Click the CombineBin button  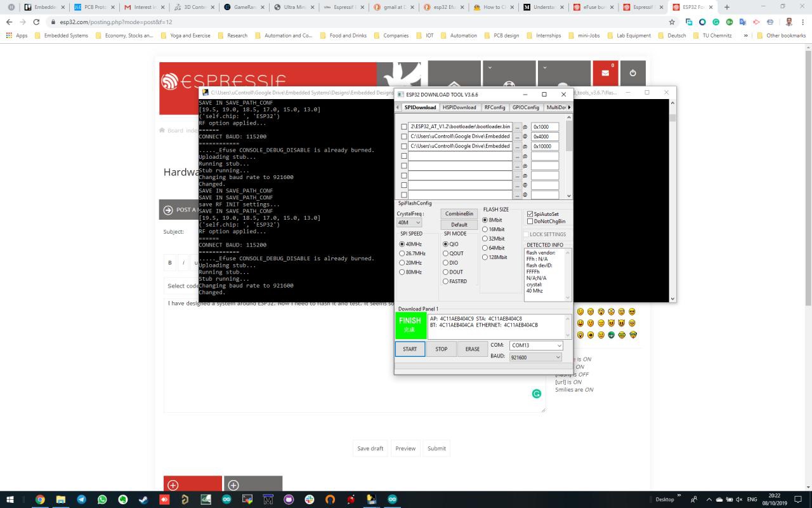click(459, 214)
